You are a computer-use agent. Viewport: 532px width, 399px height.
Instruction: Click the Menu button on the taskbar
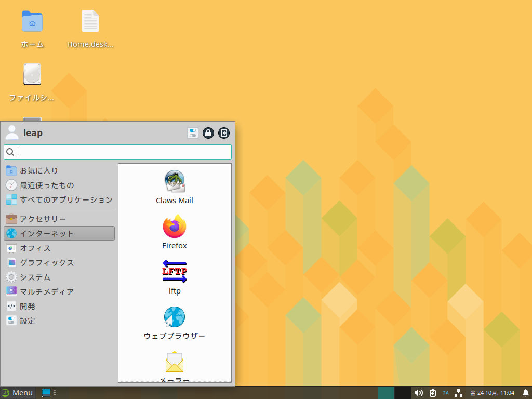[x=17, y=393]
